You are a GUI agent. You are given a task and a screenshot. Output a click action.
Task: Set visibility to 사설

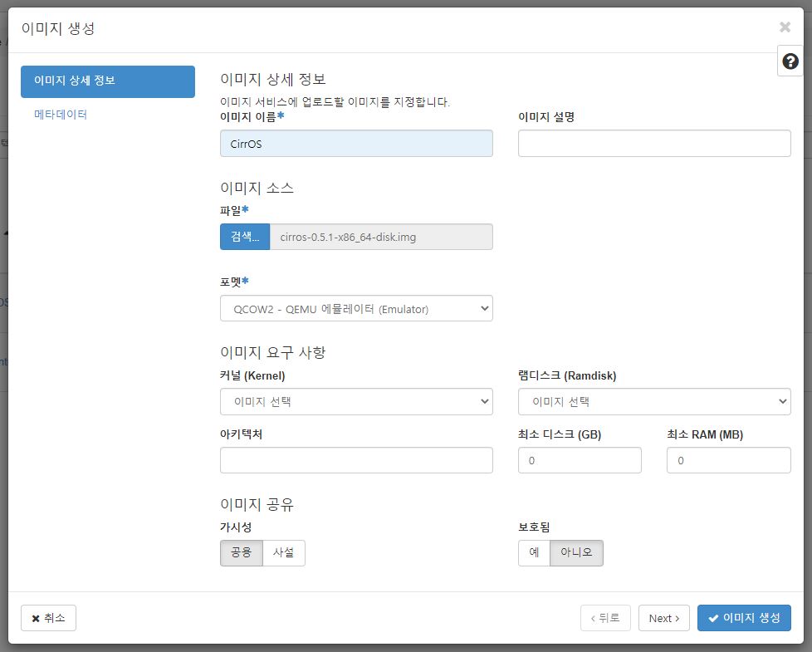click(284, 553)
